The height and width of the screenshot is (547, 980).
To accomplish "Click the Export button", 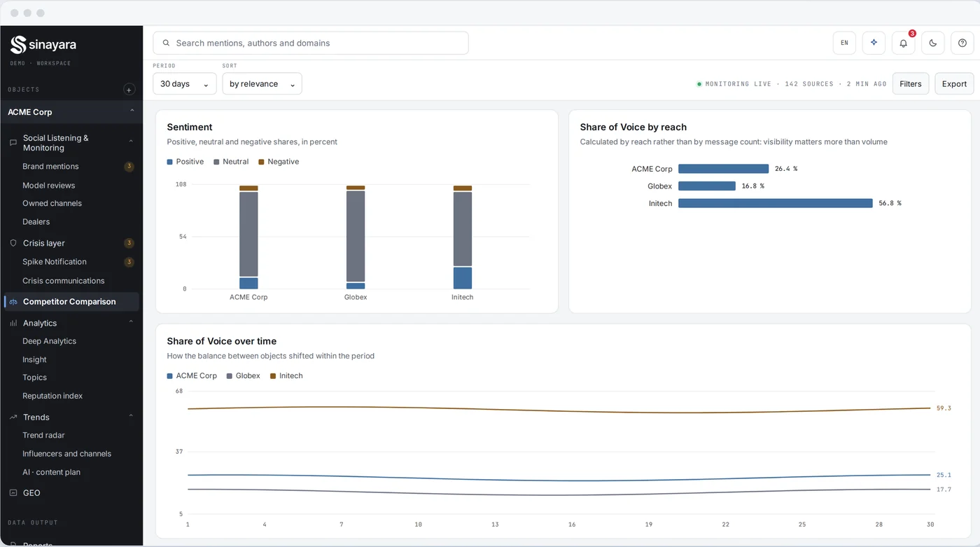I will click(954, 83).
